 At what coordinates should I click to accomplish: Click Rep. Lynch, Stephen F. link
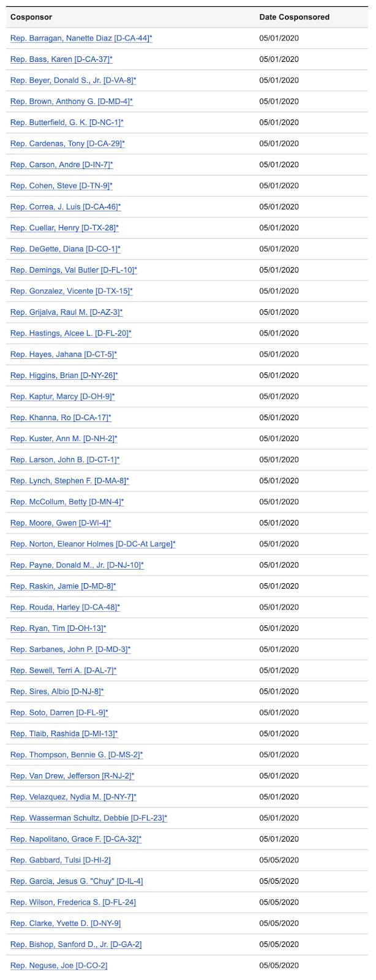click(69, 481)
